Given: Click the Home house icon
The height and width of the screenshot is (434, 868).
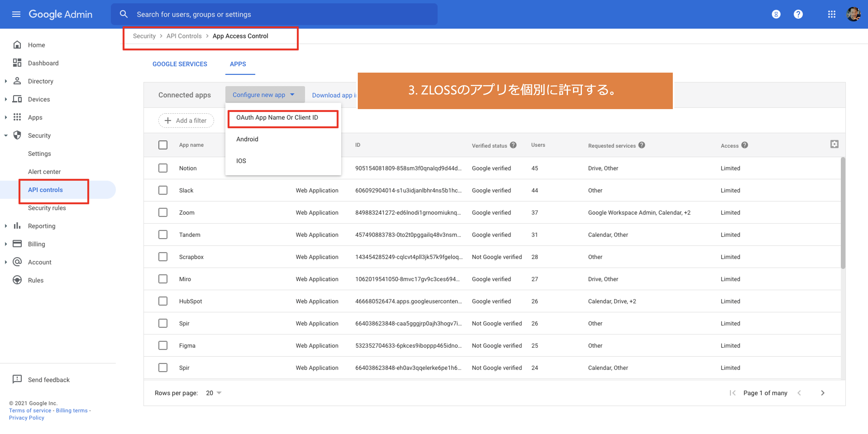Looking at the screenshot, I should coord(17,45).
